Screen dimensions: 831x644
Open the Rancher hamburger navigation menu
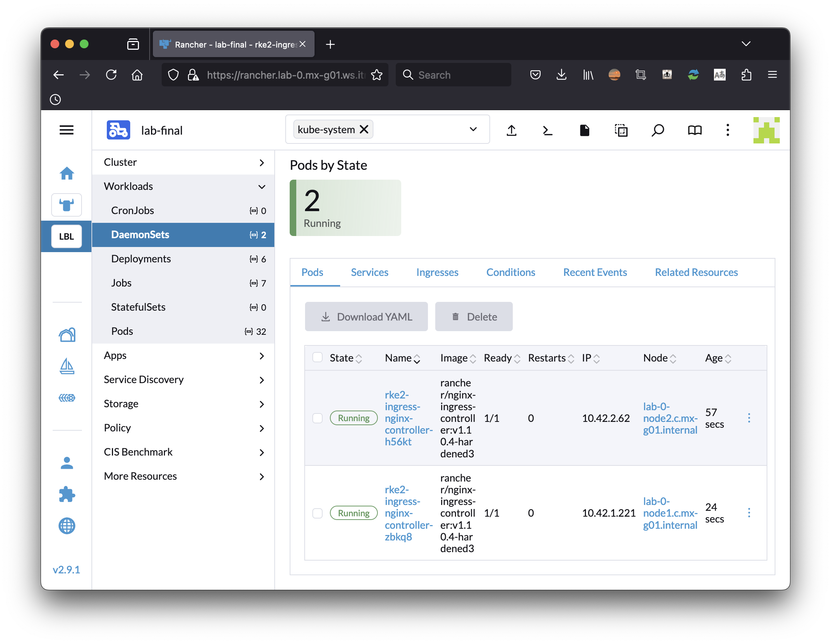tap(67, 130)
